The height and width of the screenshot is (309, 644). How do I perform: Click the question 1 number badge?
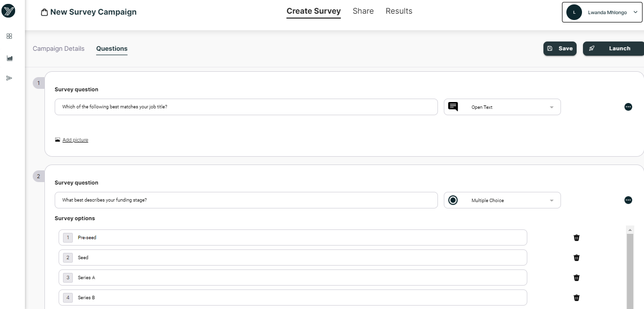(x=39, y=83)
